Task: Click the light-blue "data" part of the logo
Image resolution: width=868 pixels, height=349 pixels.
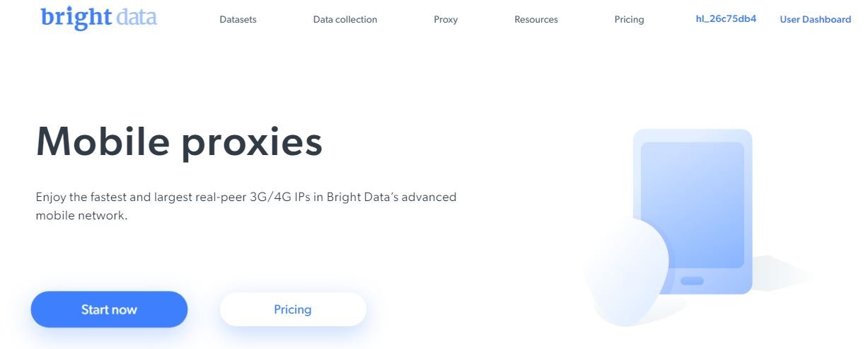Action: click(137, 17)
